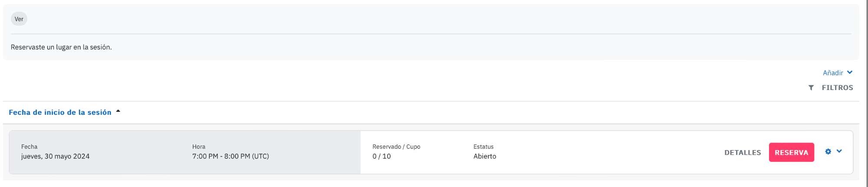
Task: Open the Añadir menu link
Action: click(833, 73)
